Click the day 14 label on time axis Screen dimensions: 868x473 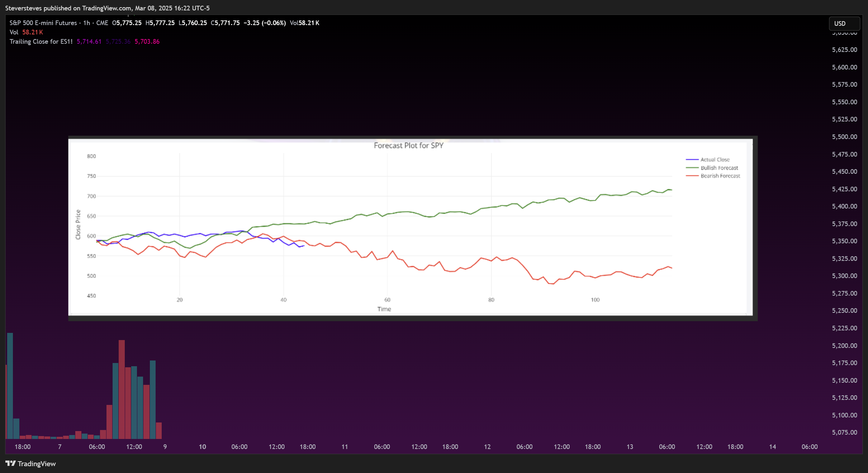tap(773, 447)
